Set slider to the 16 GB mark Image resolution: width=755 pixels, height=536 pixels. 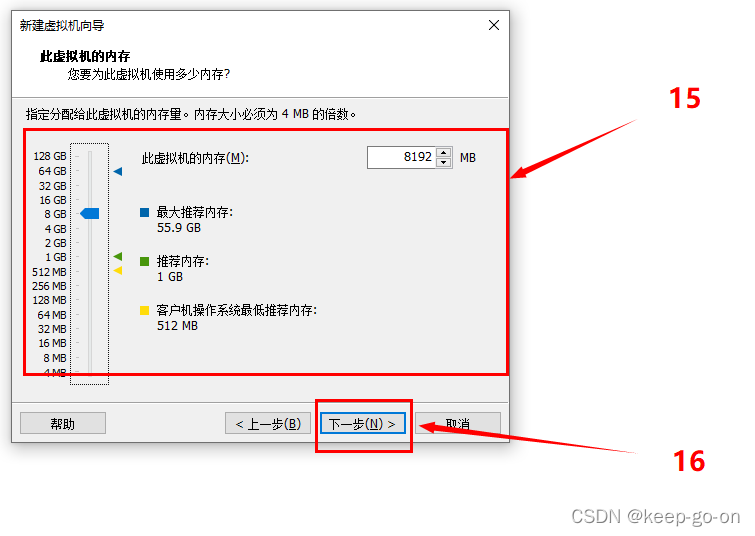[x=90, y=200]
